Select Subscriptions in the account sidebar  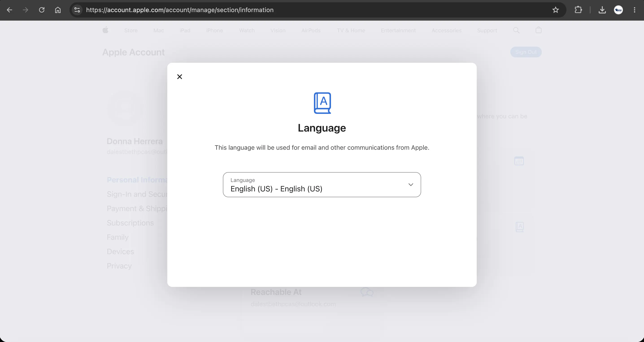[x=130, y=223]
